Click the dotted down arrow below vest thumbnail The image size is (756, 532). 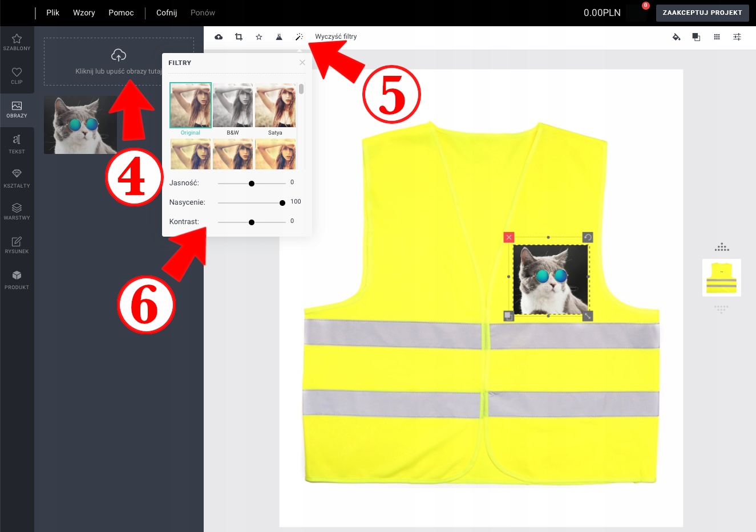click(722, 309)
